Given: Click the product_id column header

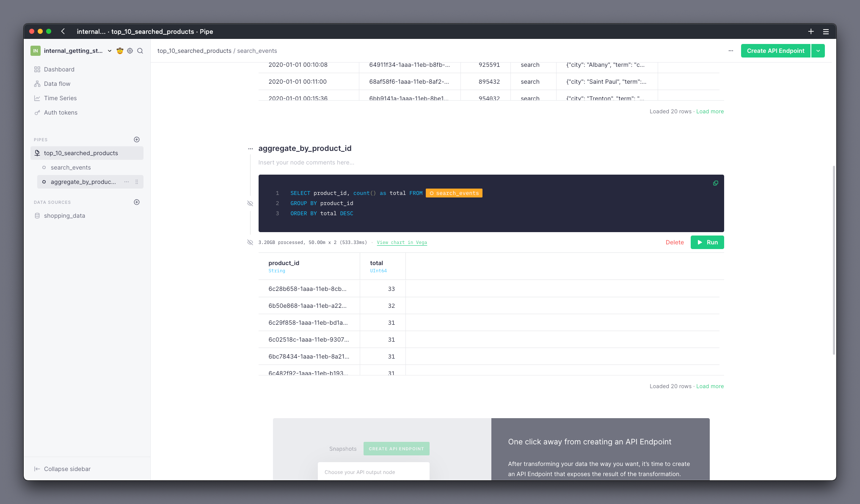Looking at the screenshot, I should 309,266.
